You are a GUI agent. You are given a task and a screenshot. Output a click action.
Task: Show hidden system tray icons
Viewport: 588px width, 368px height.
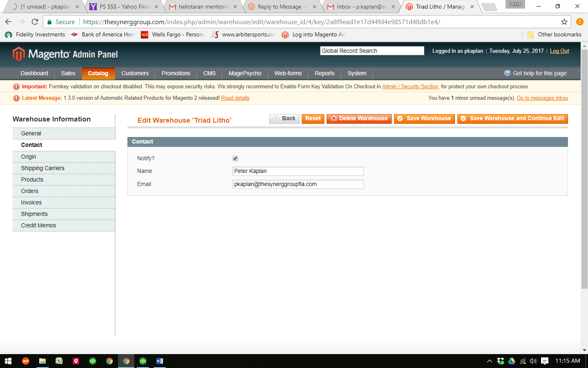(489, 361)
